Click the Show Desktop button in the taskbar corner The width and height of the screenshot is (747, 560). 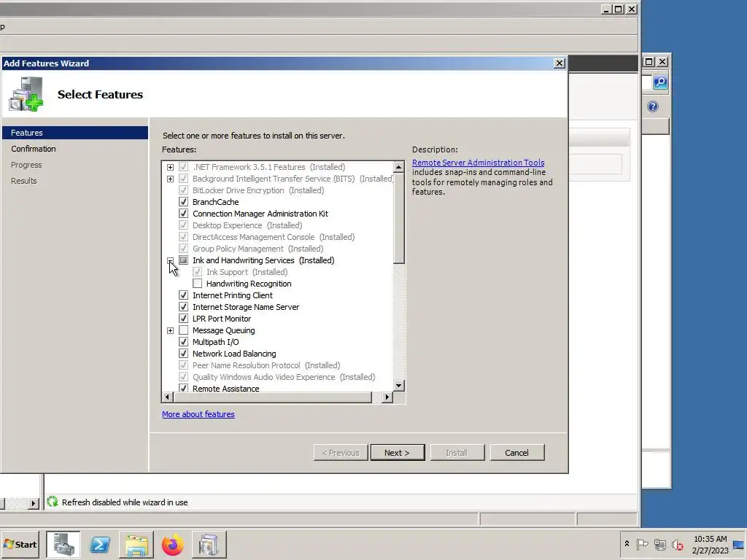pos(738,545)
